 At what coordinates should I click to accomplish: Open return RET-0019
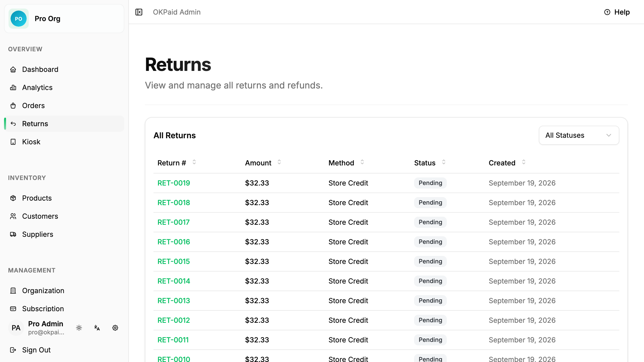[x=174, y=183]
